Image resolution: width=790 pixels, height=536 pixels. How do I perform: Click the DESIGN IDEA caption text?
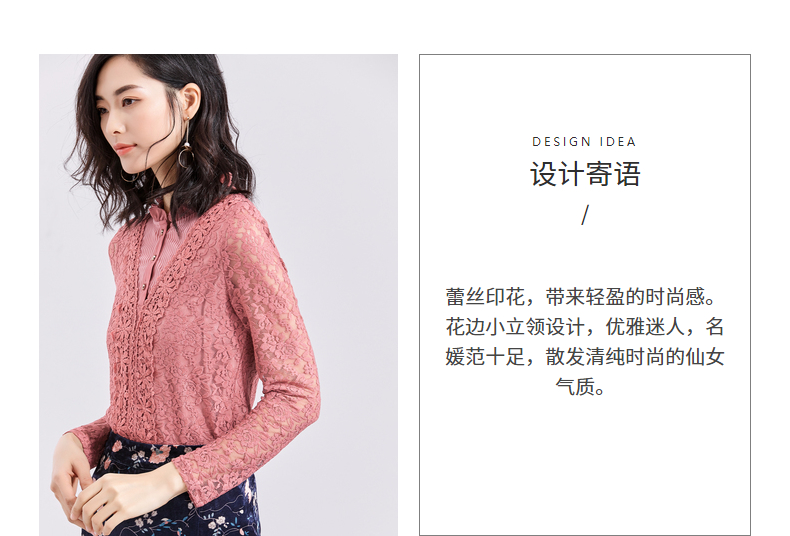(584, 142)
